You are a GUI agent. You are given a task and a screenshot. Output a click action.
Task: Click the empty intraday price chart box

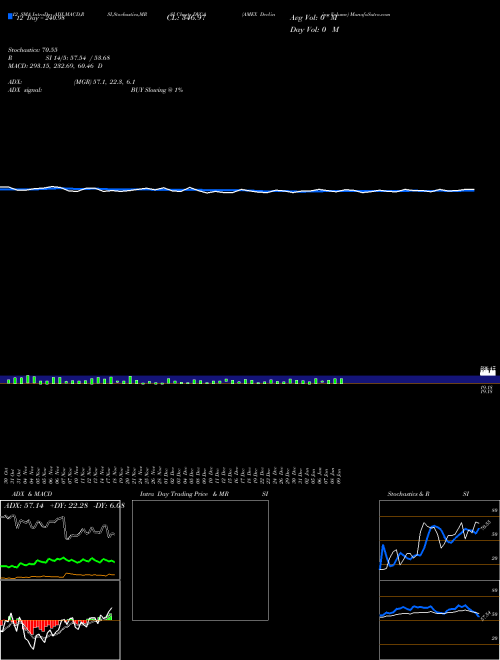[200, 560]
